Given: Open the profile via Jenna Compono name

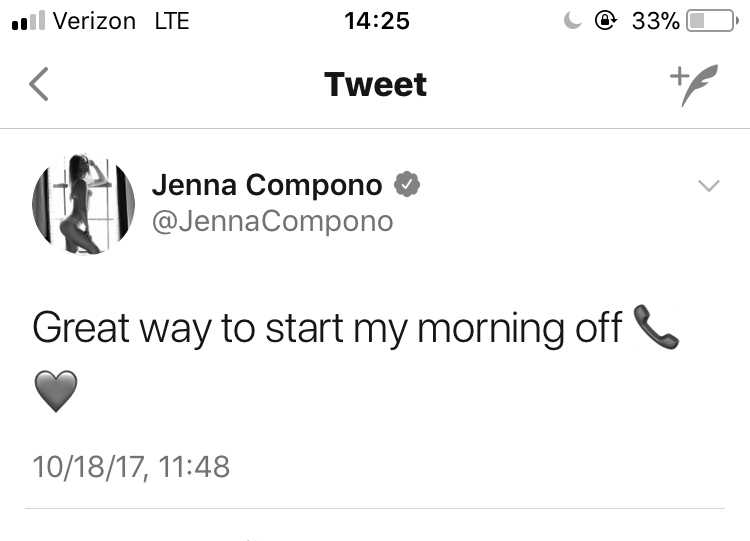Looking at the screenshot, I should pyautogui.click(x=267, y=185).
